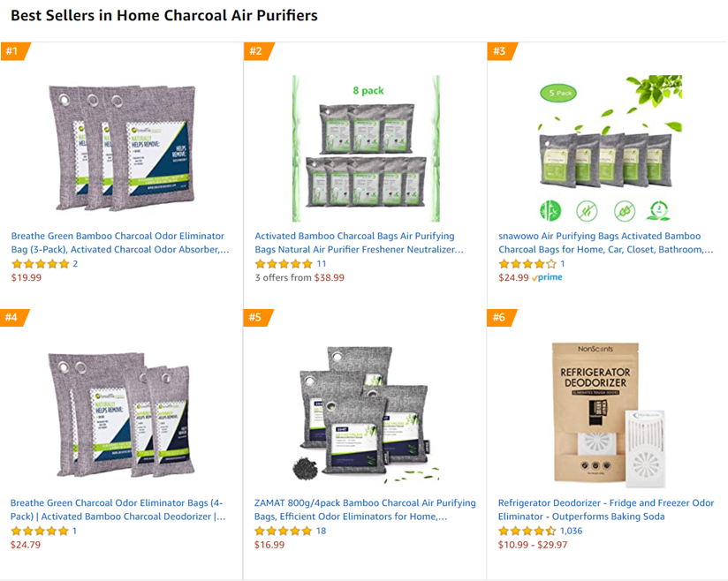Click the star rating of Refrigerator Deodorizer
This screenshot has height=581, width=728.
[x=527, y=531]
